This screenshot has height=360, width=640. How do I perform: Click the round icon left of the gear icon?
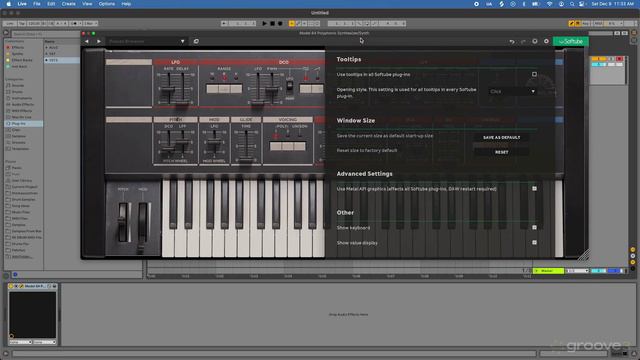pyautogui.click(x=535, y=41)
